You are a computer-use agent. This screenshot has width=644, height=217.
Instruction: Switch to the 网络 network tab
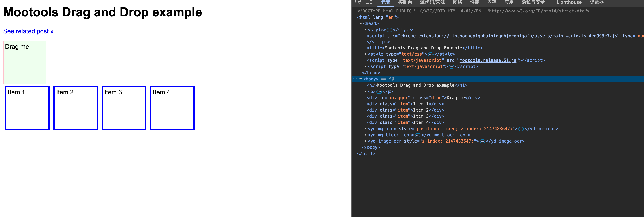pyautogui.click(x=457, y=3)
